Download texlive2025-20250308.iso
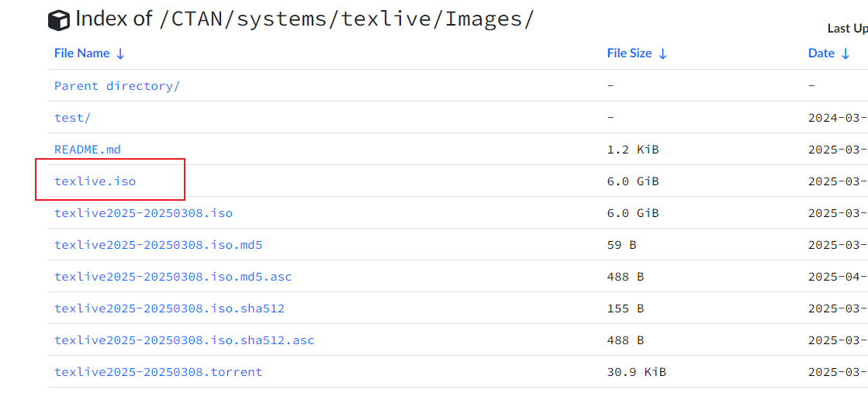The width and height of the screenshot is (868, 393). (x=144, y=213)
